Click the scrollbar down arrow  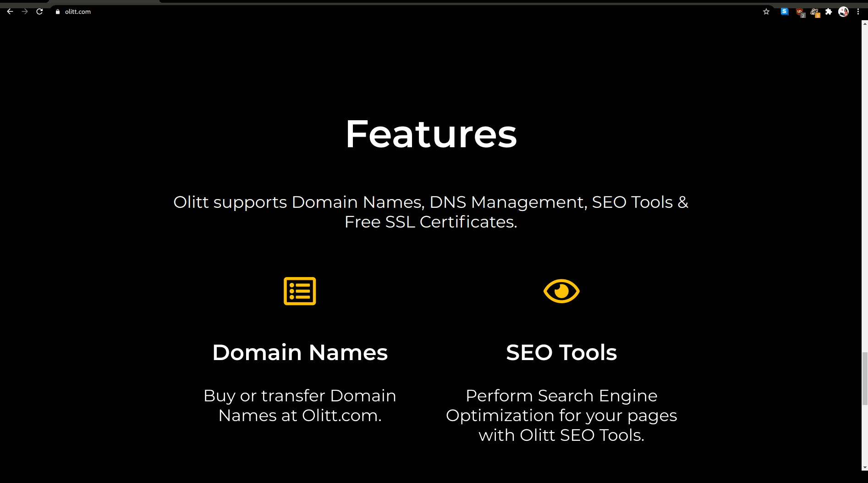coord(864,467)
